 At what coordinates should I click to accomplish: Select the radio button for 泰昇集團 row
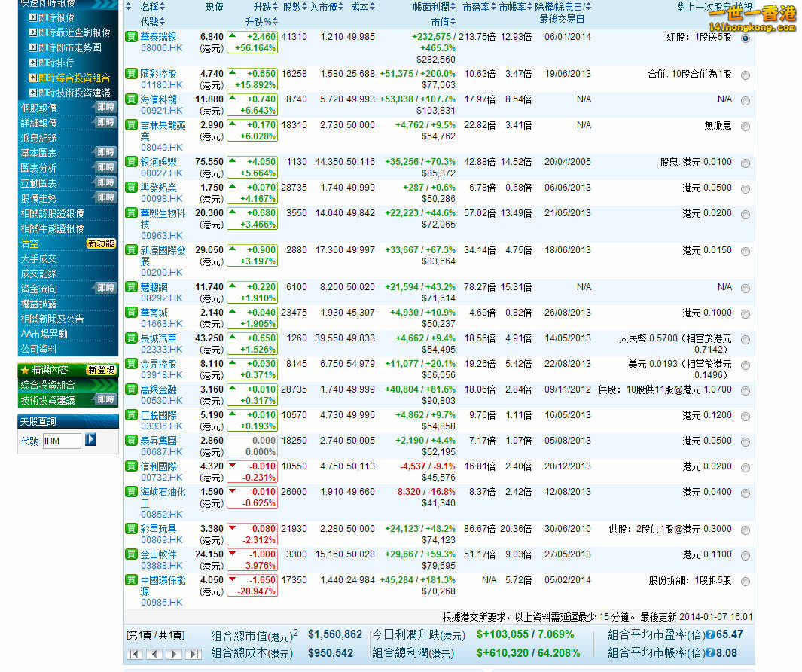[x=746, y=441]
